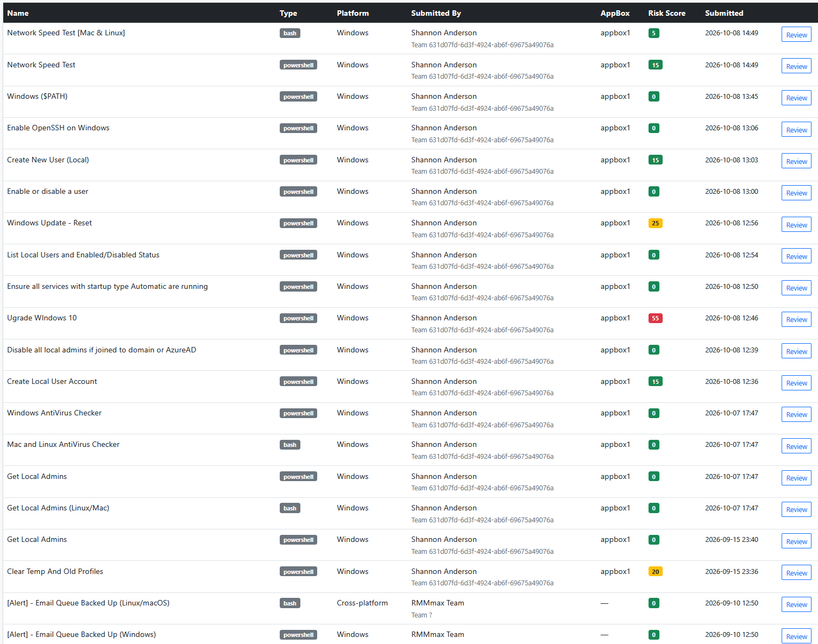The image size is (818, 644).
Task: Review Email Queue Backed Up (Linux/macOS) alert
Action: pos(796,604)
